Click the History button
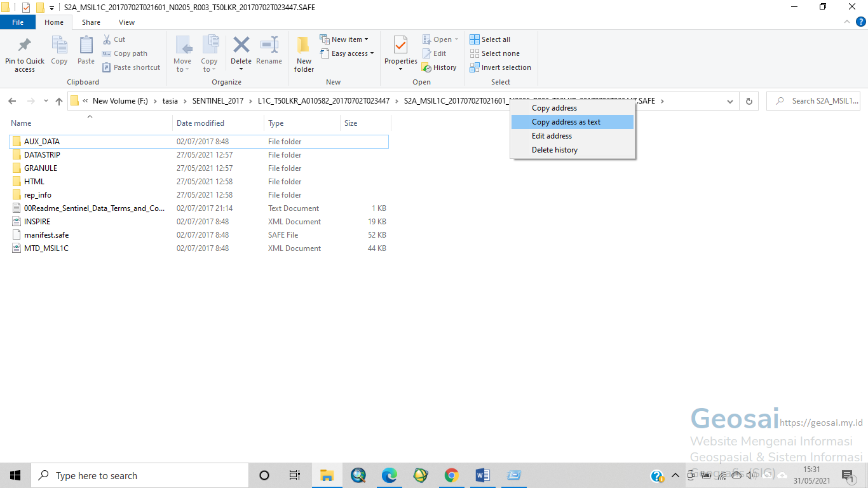The height and width of the screenshot is (488, 868). click(439, 67)
